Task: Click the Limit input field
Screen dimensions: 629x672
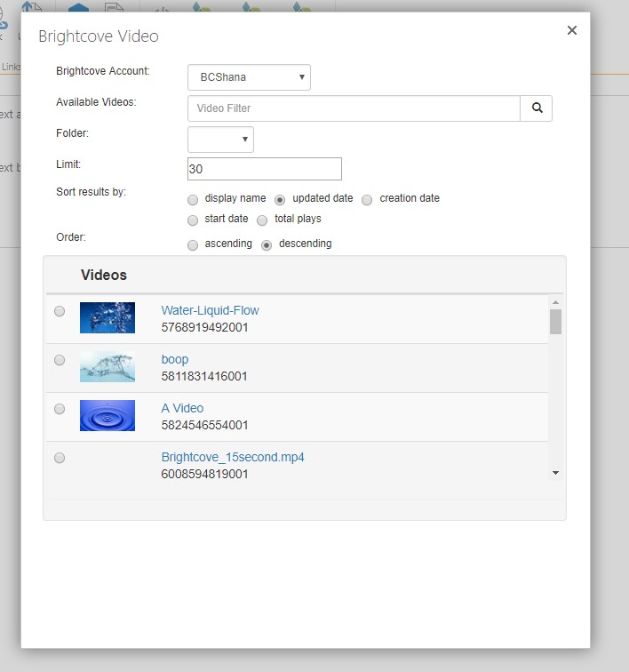Action: click(264, 169)
